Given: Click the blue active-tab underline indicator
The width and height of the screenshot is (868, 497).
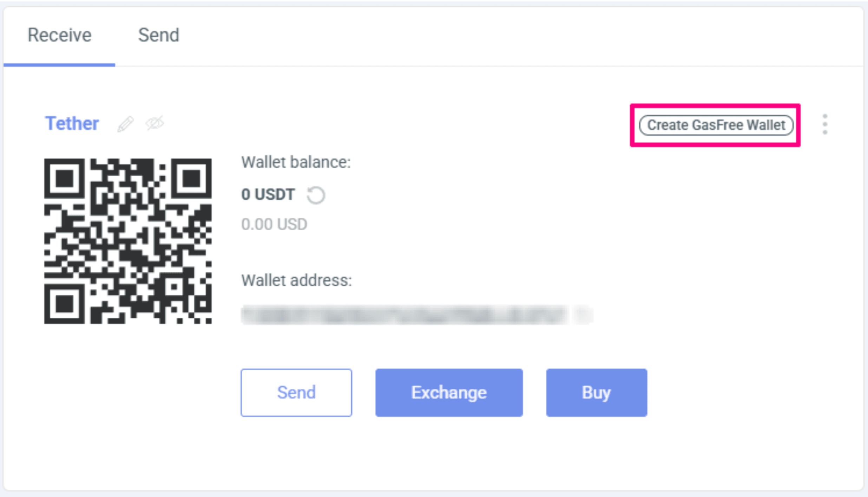Looking at the screenshot, I should pos(59,65).
